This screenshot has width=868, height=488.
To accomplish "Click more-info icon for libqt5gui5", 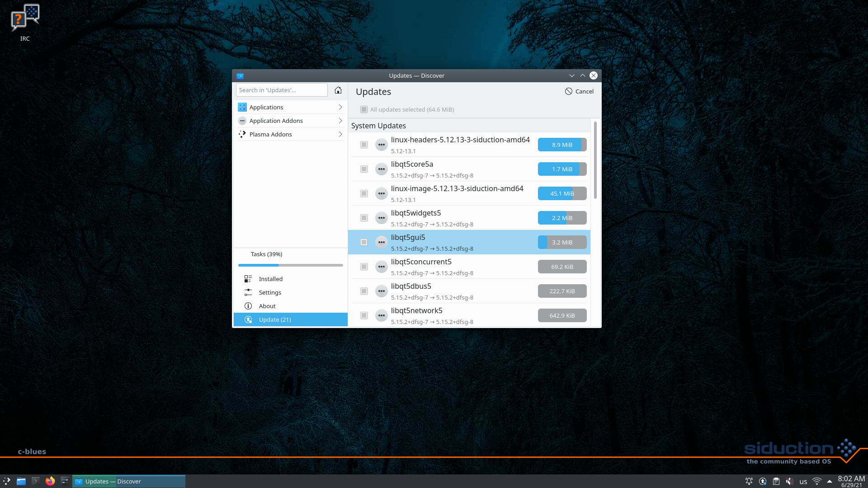I will coord(382,242).
